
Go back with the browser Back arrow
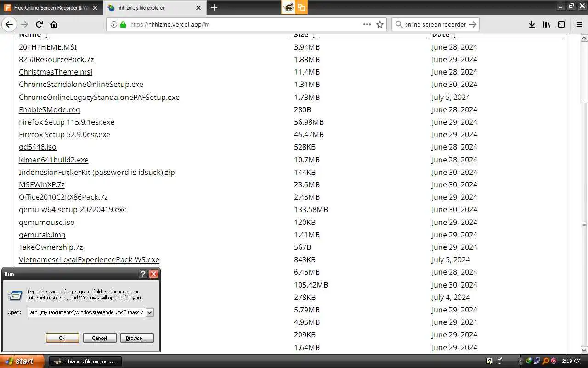pos(9,24)
